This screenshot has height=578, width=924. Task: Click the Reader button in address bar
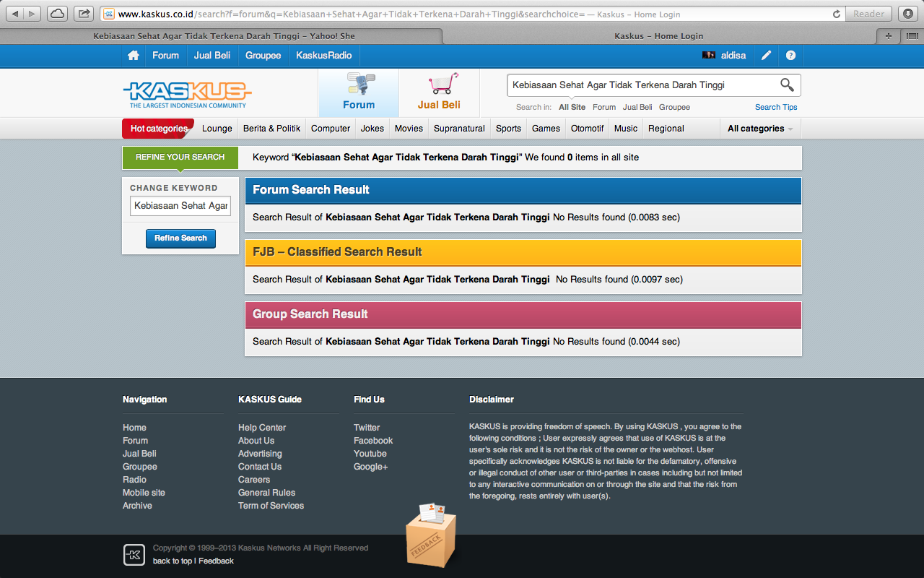click(x=868, y=14)
